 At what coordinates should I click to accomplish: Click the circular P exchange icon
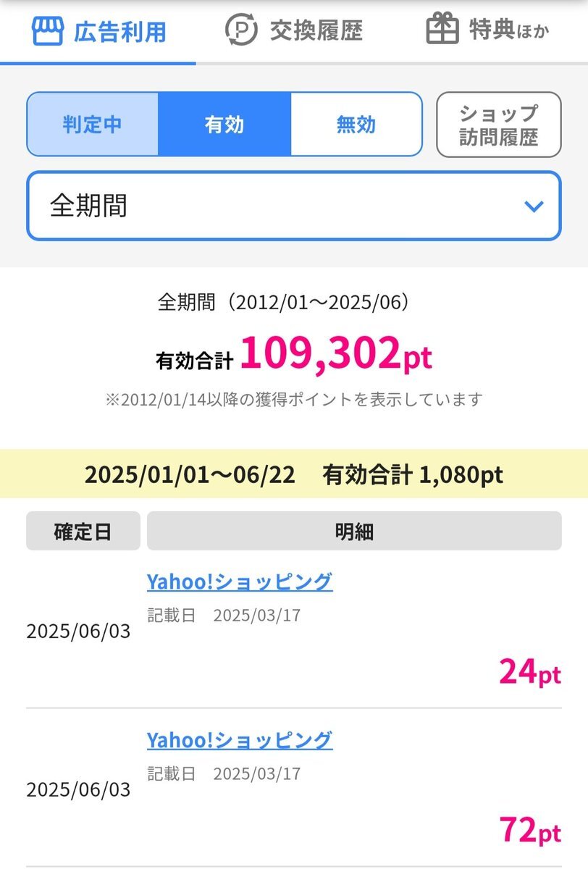click(241, 30)
